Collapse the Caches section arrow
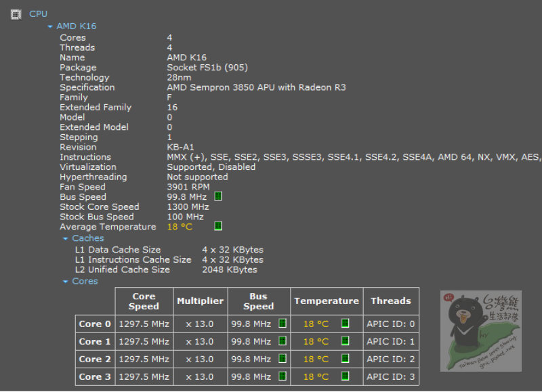This screenshot has height=392, width=542. pos(65,239)
